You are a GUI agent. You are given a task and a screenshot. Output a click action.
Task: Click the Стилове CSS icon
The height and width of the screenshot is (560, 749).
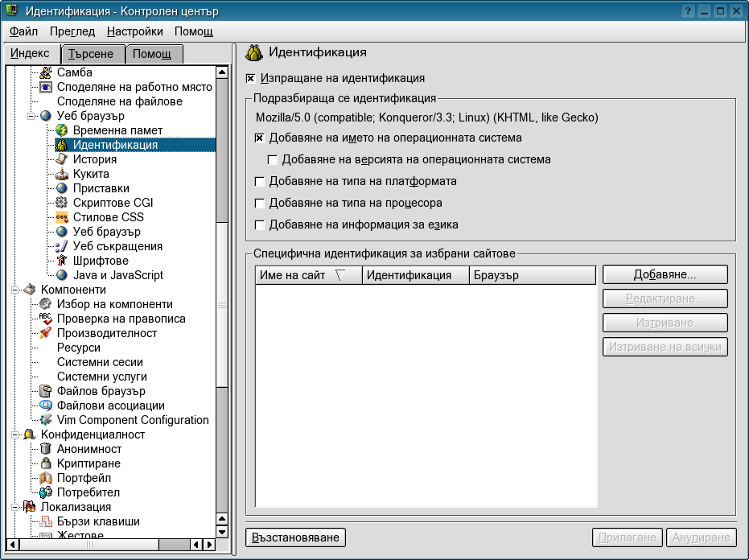(x=62, y=217)
